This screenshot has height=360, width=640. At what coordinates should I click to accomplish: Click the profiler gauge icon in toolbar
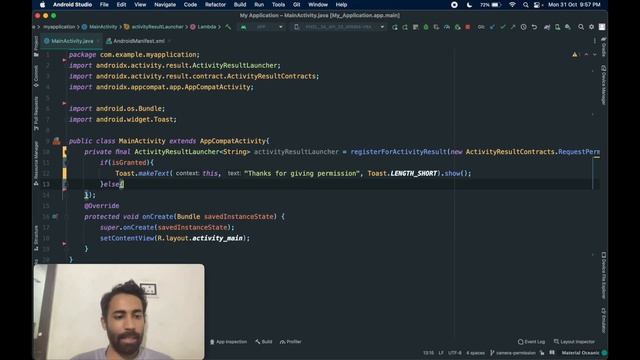(x=447, y=27)
